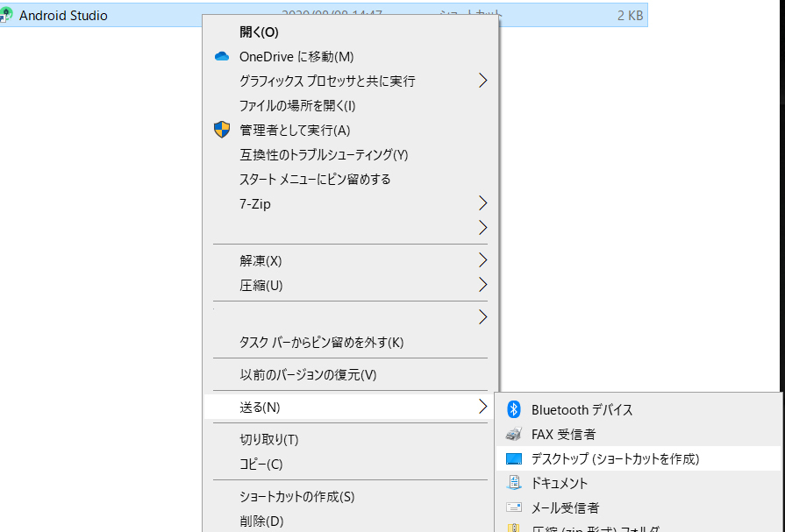The height and width of the screenshot is (532, 785).
Task: Click the メール受信者 envelope icon
Action: tap(514, 507)
